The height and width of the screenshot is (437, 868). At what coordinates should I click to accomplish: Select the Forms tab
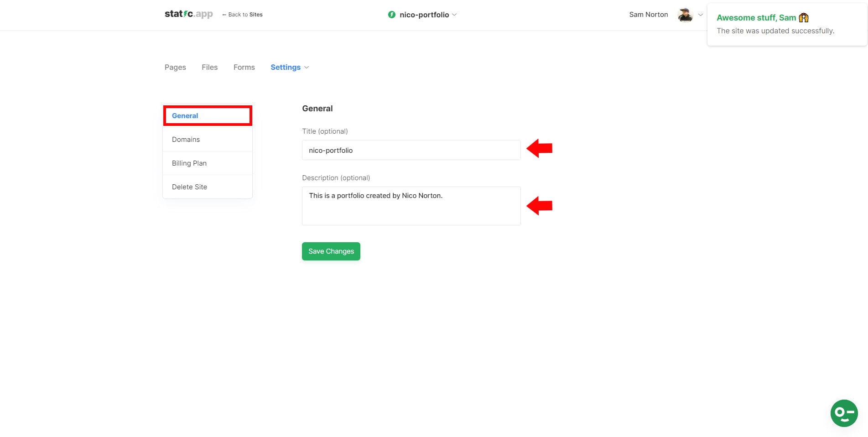click(244, 67)
